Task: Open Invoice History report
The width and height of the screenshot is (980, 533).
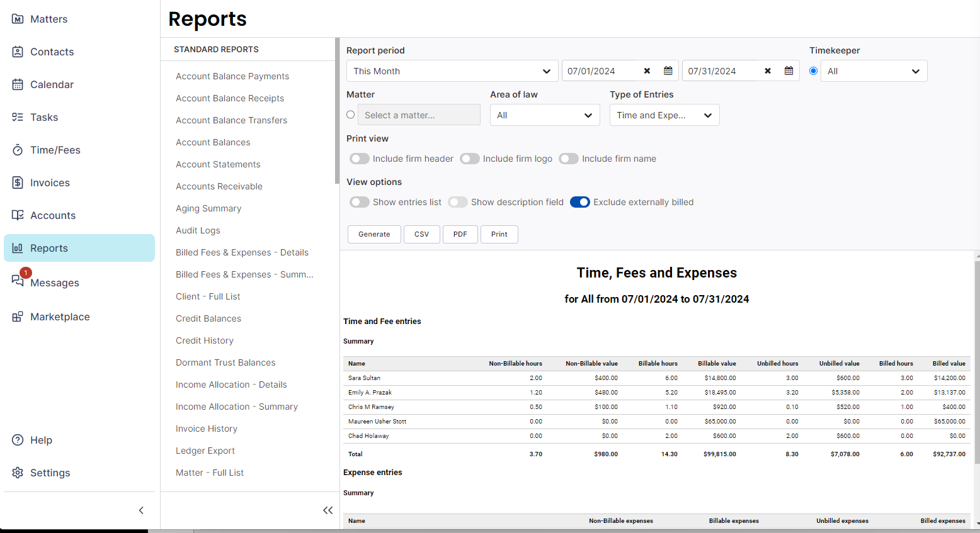Action: (207, 429)
